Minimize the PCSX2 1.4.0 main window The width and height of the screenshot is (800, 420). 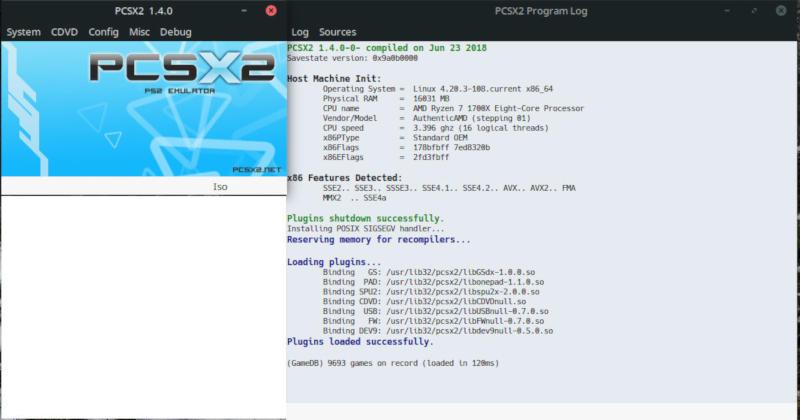tap(247, 11)
